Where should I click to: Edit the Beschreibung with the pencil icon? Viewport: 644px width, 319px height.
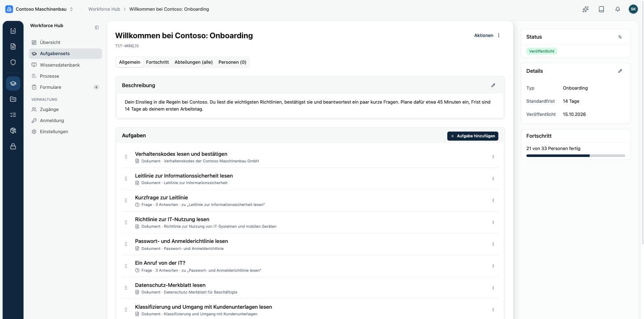click(493, 86)
